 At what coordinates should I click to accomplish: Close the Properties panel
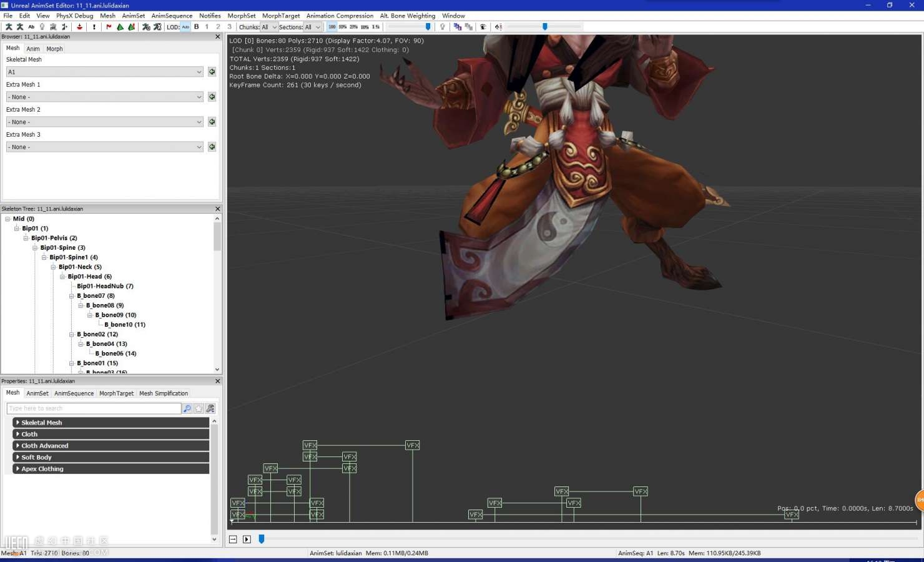pos(217,381)
